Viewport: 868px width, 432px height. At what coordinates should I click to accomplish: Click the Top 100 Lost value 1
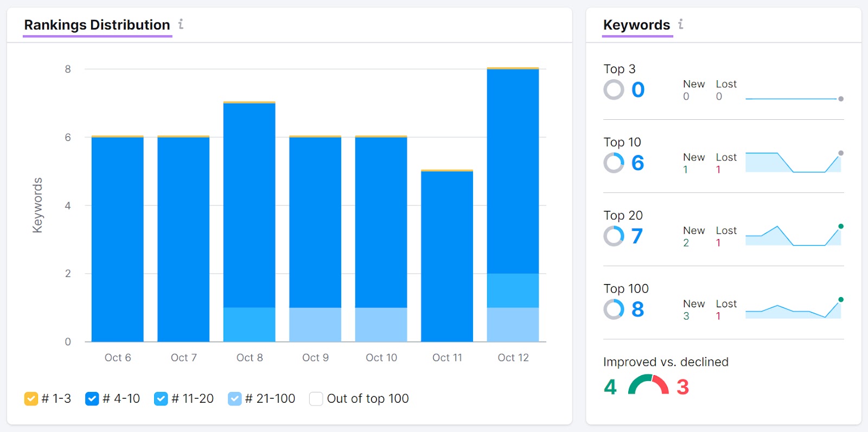tap(718, 316)
